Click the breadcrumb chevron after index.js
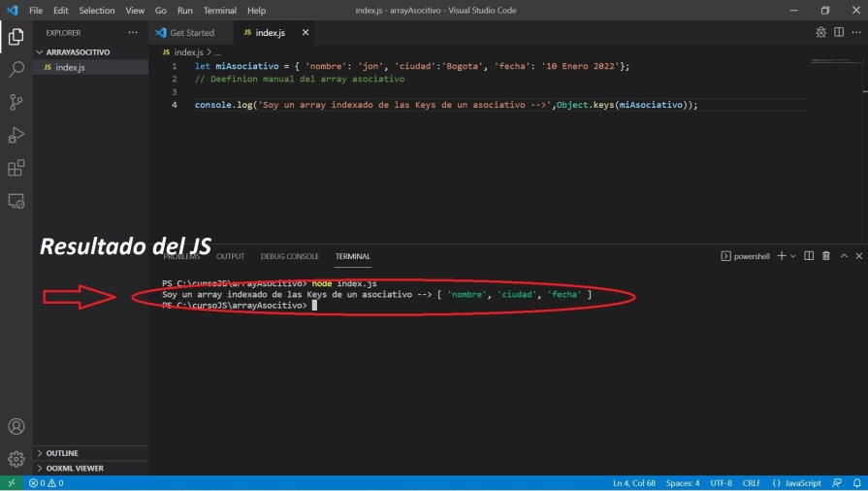Screen dimensions: 868x491 pos(209,52)
